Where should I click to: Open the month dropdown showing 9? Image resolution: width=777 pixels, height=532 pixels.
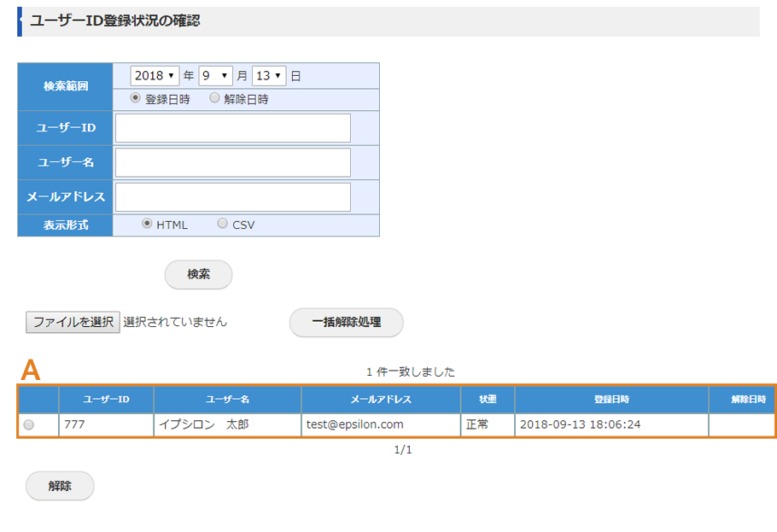pos(215,76)
